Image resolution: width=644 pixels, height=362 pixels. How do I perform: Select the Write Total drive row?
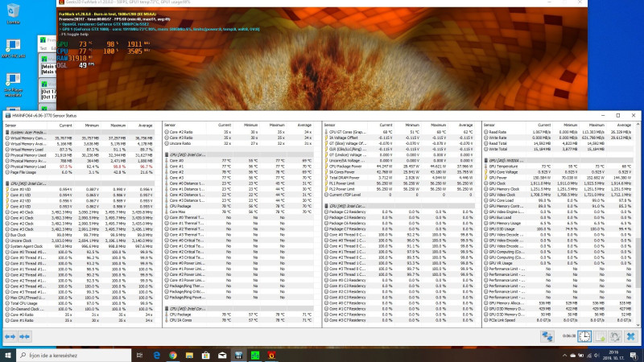[x=559, y=150]
